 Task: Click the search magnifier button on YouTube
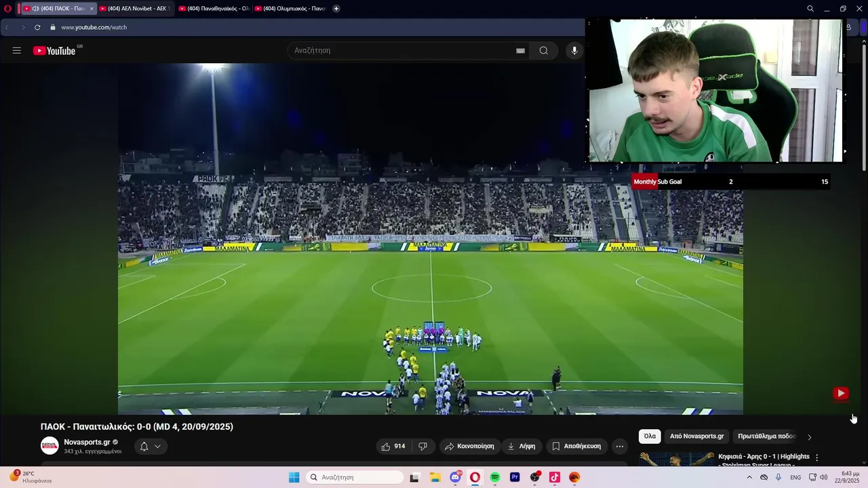tap(544, 51)
